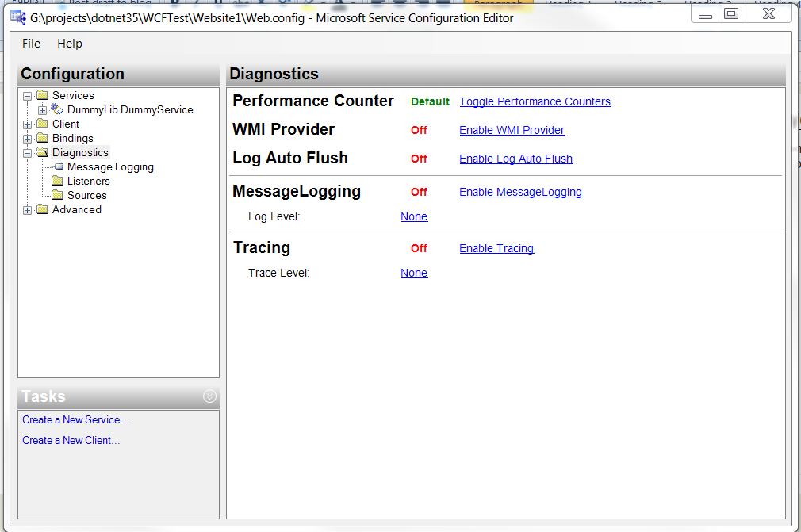This screenshot has height=532, width=801.
Task: Expand the Bindings tree node
Action: 28,139
